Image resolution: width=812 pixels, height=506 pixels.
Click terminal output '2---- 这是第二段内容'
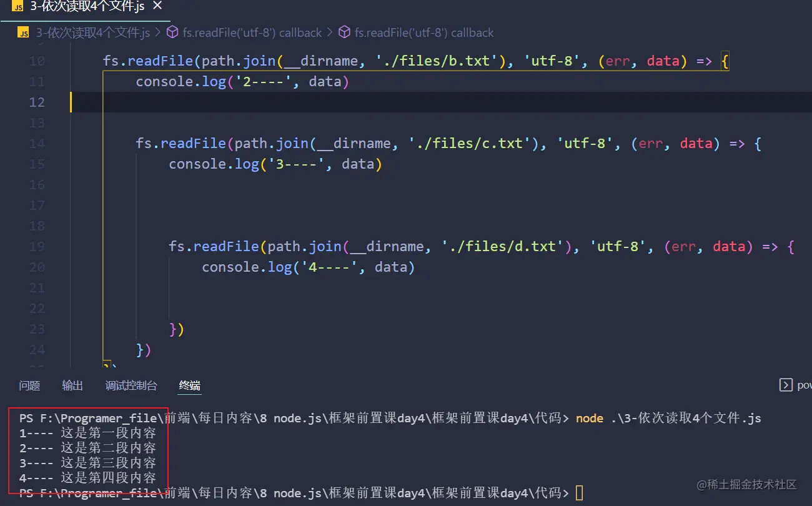pyautogui.click(x=87, y=448)
